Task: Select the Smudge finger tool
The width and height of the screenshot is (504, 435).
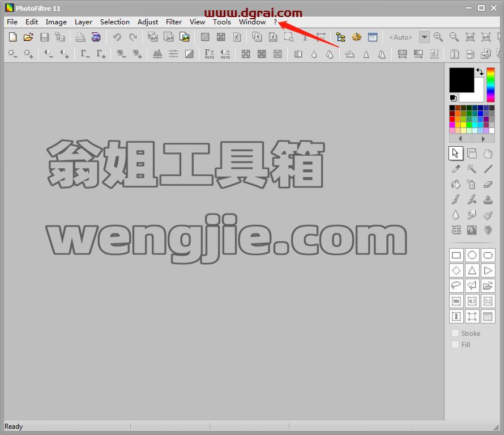Action: click(x=472, y=215)
